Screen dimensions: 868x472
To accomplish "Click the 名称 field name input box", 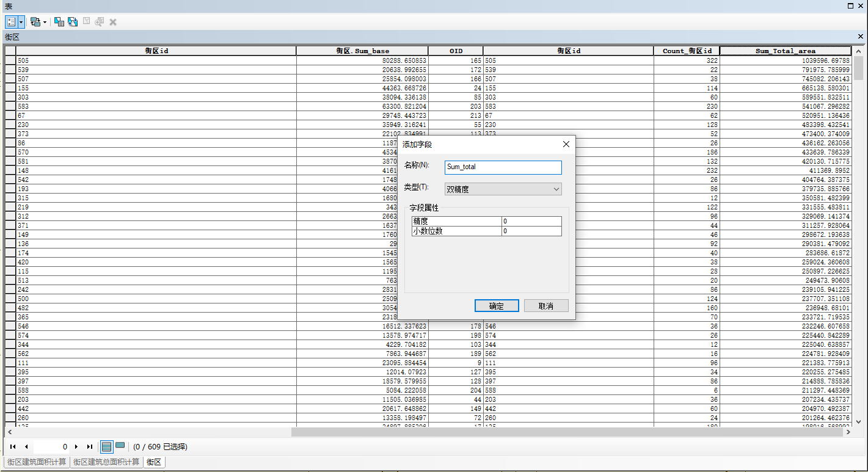I will (503, 167).
